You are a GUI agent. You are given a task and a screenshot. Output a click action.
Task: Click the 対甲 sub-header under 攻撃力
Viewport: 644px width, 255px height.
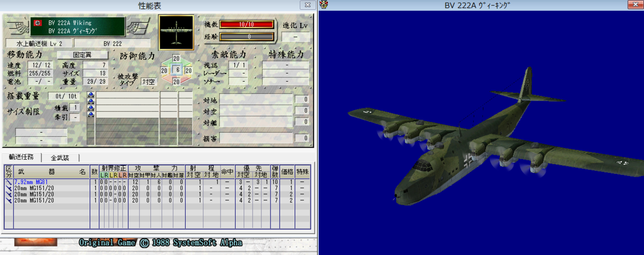(145, 176)
